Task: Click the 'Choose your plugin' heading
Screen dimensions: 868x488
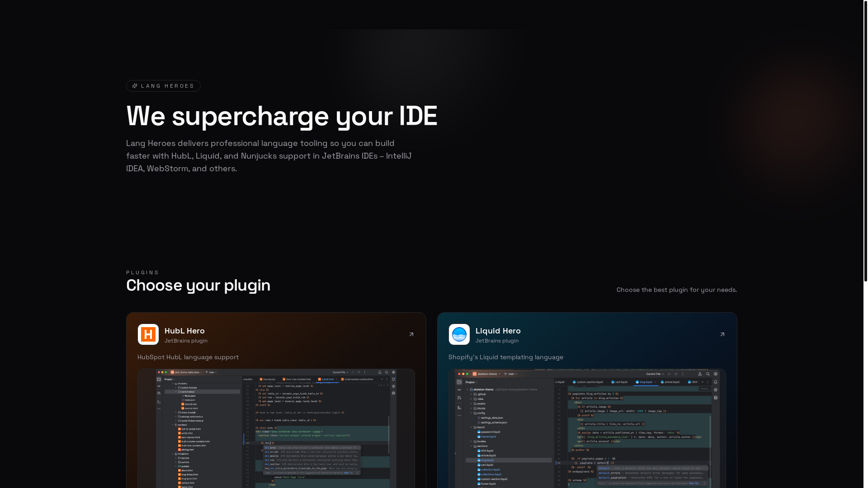Action: click(198, 285)
